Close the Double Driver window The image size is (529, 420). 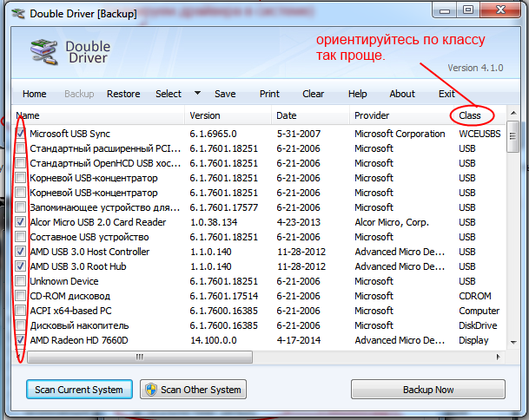(500, 10)
